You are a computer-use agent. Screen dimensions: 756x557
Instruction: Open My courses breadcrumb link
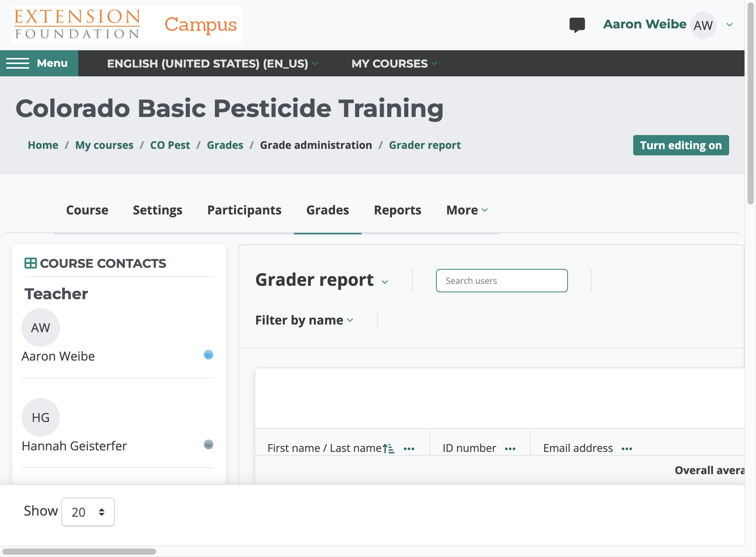[104, 145]
